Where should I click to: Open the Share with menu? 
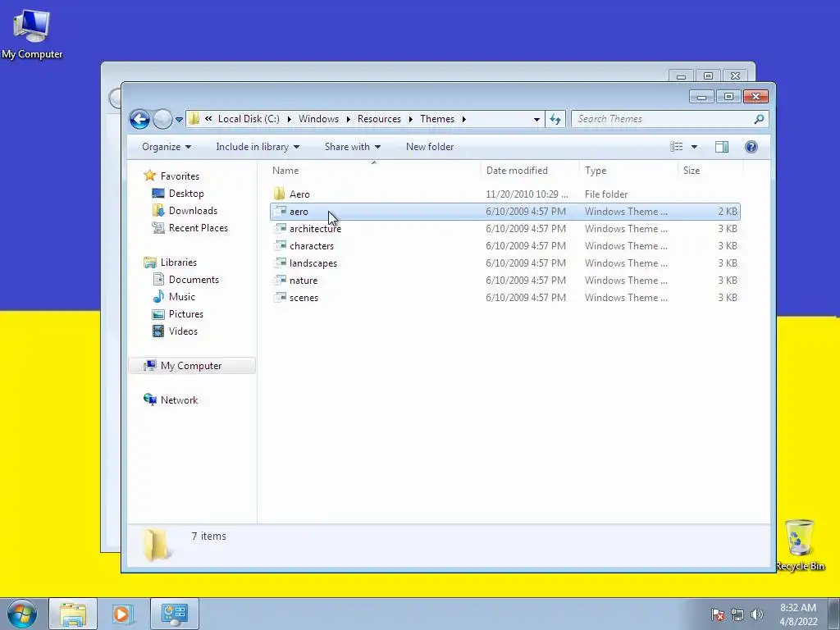pos(353,147)
